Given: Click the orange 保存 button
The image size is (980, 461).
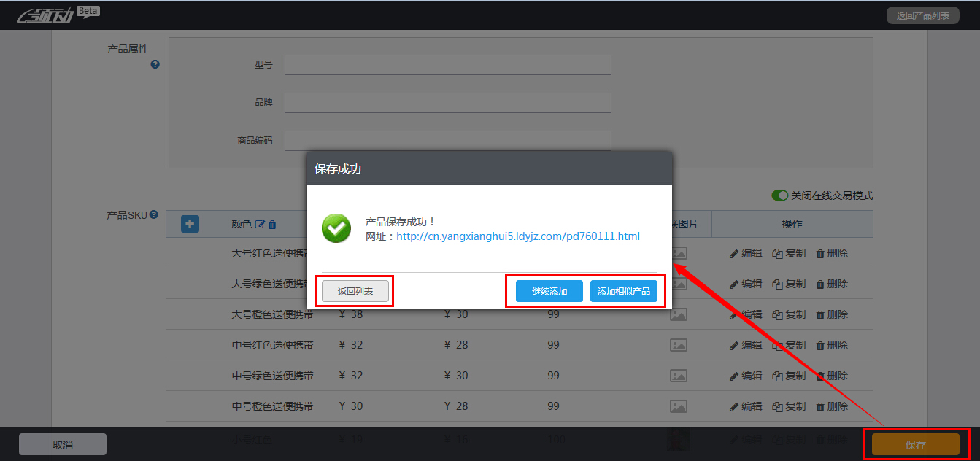Looking at the screenshot, I should tap(915, 444).
